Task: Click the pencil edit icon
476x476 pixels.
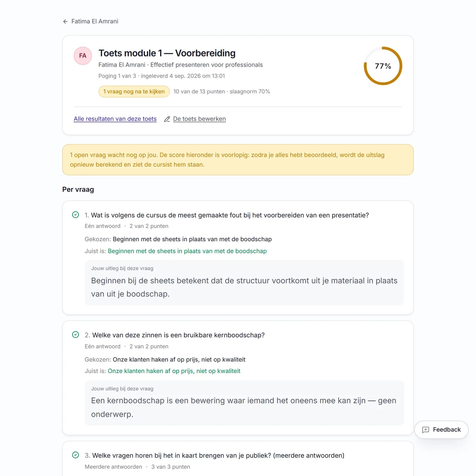Action: 167,119
